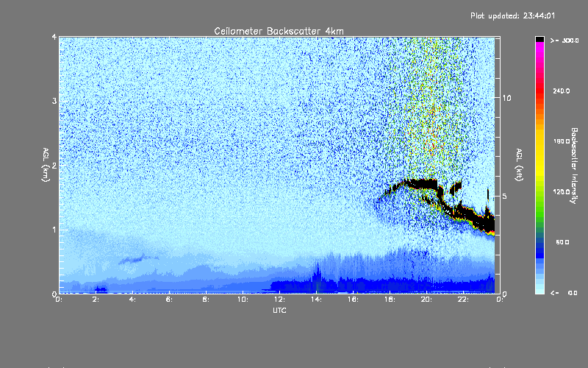Image resolution: width=588 pixels, height=368 pixels.
Task: Click the '18:' UTC tick label
Action: [390, 300]
